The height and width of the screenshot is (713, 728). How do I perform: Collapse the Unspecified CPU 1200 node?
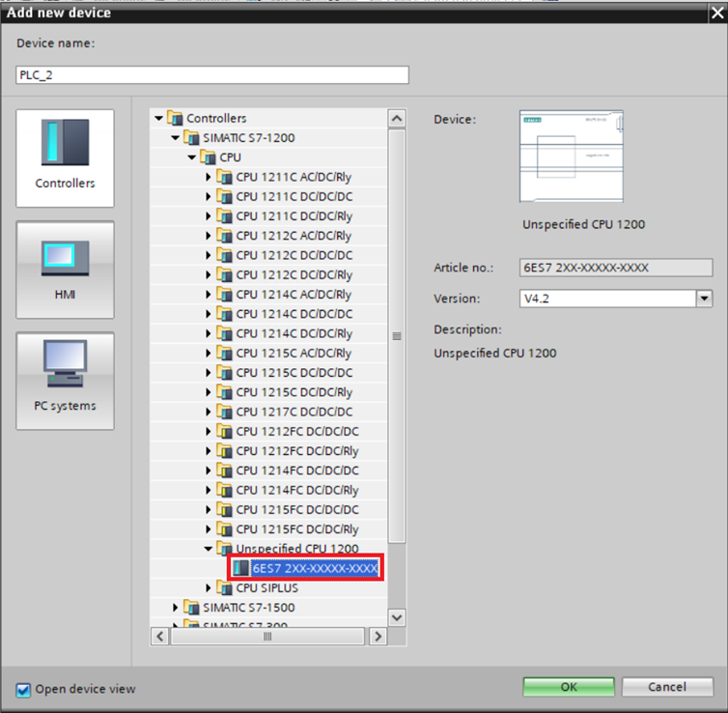click(x=208, y=549)
